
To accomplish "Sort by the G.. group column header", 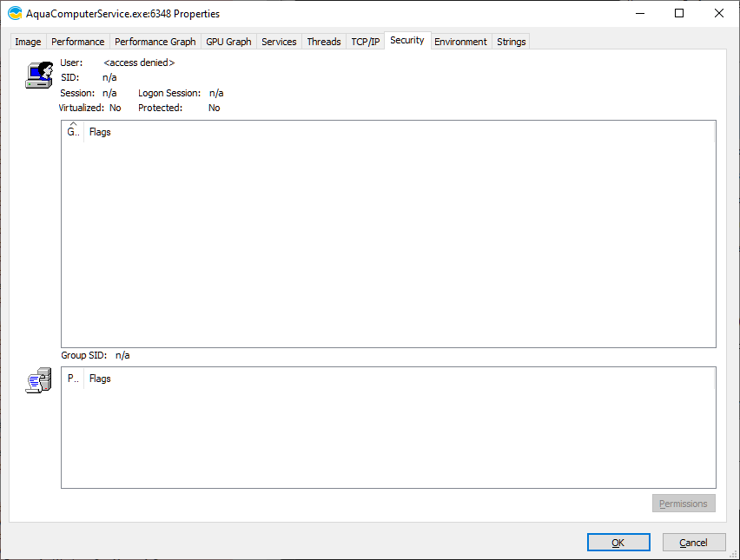I will [73, 132].
